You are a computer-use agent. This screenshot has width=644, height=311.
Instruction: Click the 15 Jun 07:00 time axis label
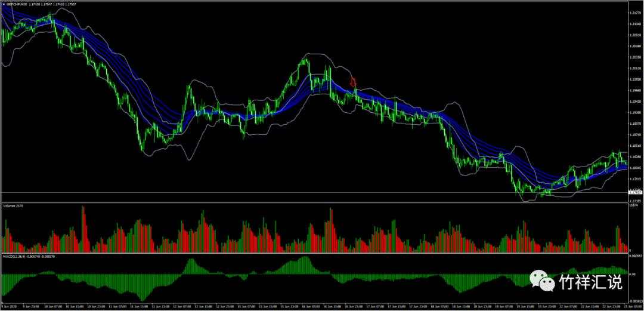click(245, 306)
